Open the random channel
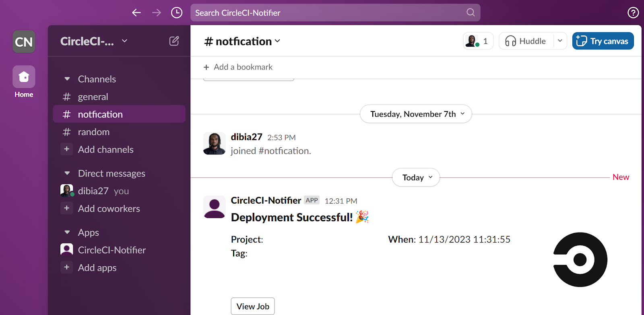644x315 pixels. coord(119,132)
